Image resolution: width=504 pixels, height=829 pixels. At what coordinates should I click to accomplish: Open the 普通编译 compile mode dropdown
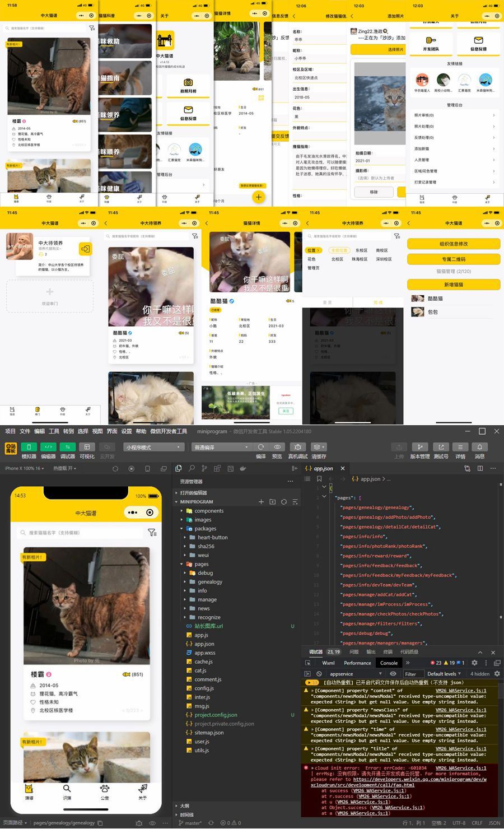tap(221, 447)
